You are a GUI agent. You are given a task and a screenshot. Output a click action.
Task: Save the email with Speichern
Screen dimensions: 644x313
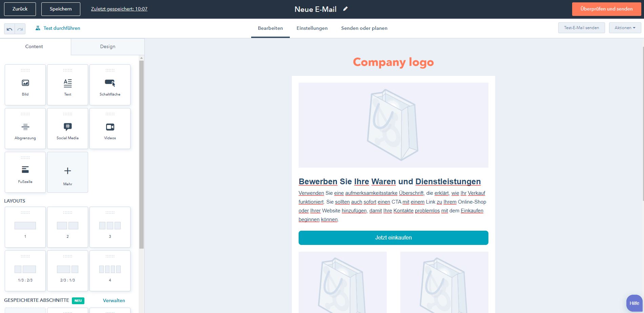[x=60, y=9]
